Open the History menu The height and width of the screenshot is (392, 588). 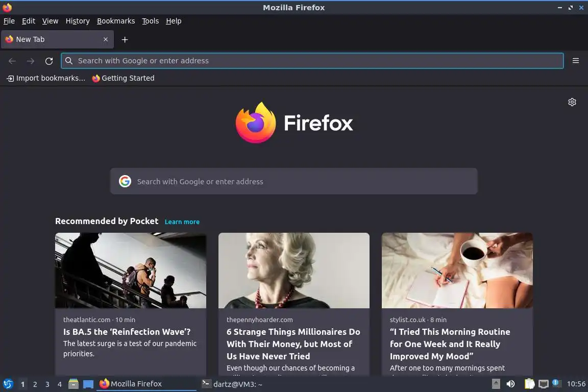(78, 21)
